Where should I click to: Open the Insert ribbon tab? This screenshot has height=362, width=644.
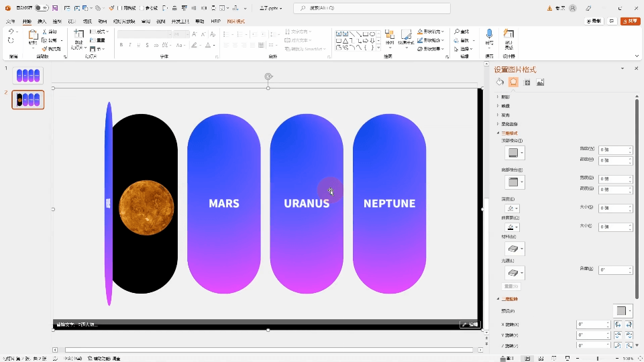42,21
